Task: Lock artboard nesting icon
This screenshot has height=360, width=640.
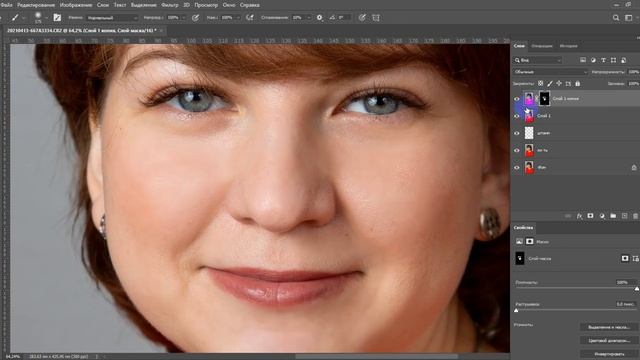Action: pos(568,84)
